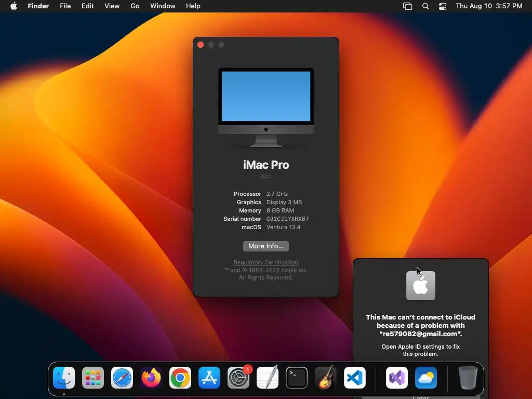Click the Stage Manager menu bar icon
Viewport: 532px width, 399px height.
coord(407,6)
